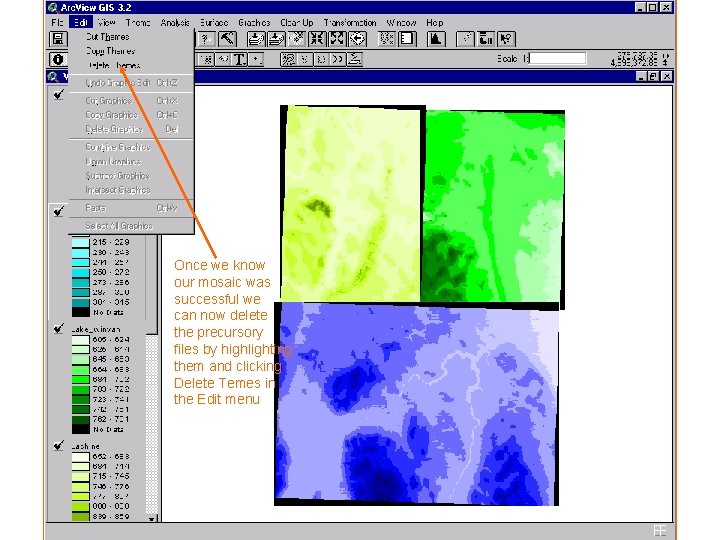Click the grid icon in status bar
This screenshot has height=540, width=720.
660,531
